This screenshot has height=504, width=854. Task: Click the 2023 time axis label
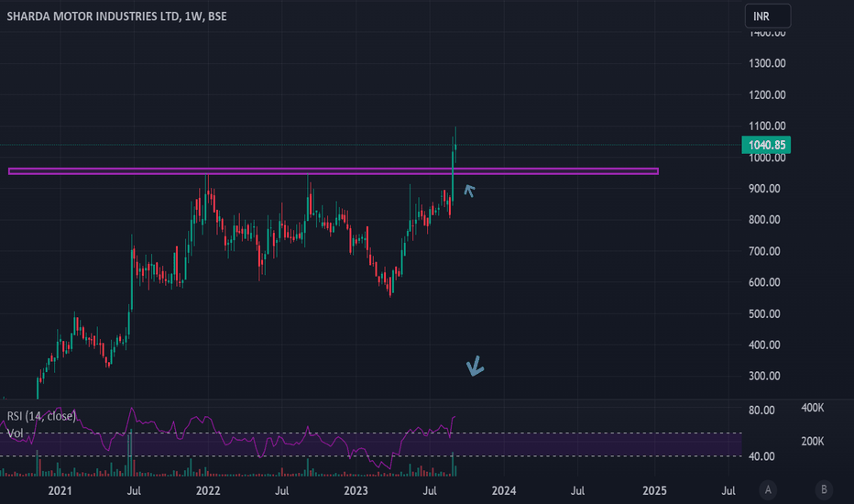[356, 491]
